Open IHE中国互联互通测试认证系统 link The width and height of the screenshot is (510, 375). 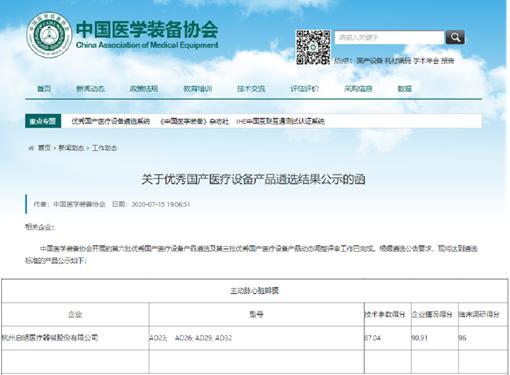pos(280,121)
